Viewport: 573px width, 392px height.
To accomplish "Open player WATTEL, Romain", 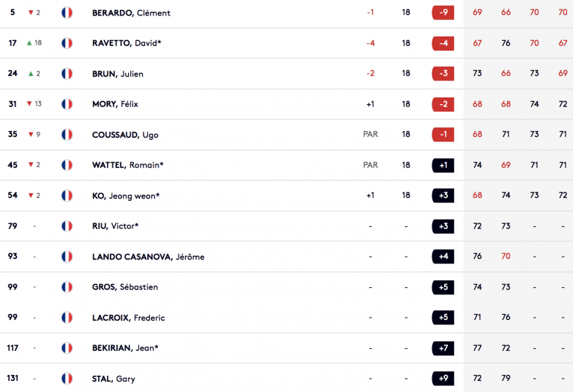I will pyautogui.click(x=127, y=165).
